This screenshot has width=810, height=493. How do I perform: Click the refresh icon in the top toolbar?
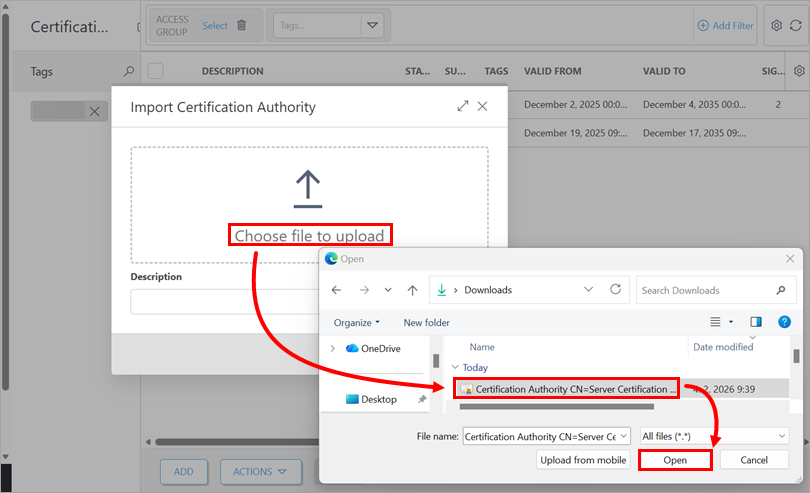(797, 25)
